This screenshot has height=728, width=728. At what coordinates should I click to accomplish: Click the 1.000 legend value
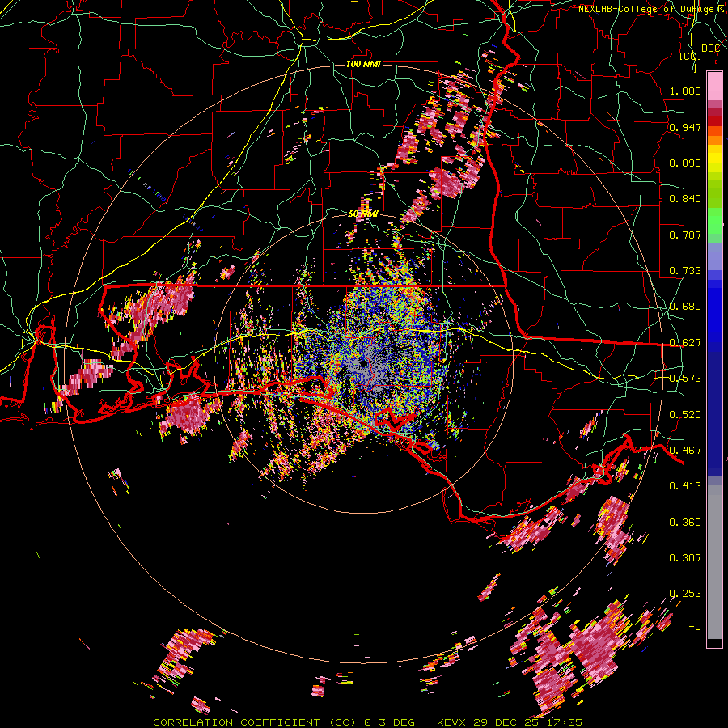pyautogui.click(x=685, y=91)
